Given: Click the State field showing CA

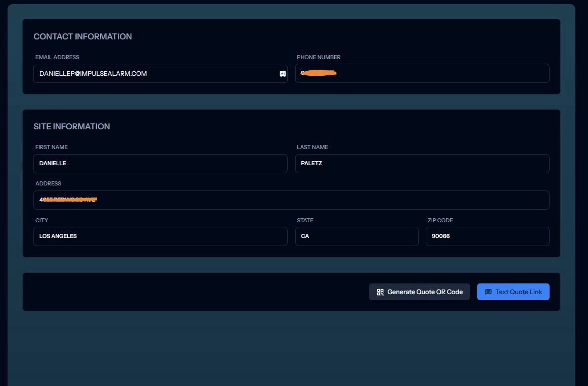Looking at the screenshot, I should coord(356,236).
